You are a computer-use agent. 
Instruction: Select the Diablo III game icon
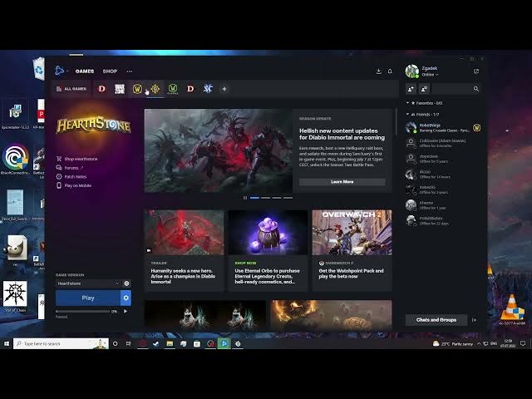(x=190, y=89)
